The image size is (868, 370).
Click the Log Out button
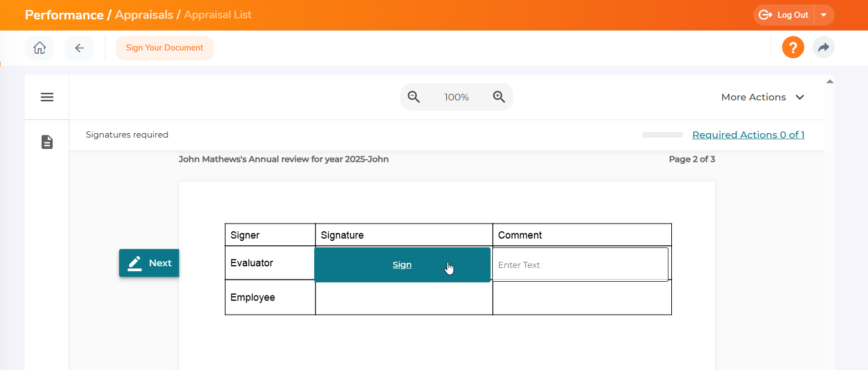click(784, 15)
